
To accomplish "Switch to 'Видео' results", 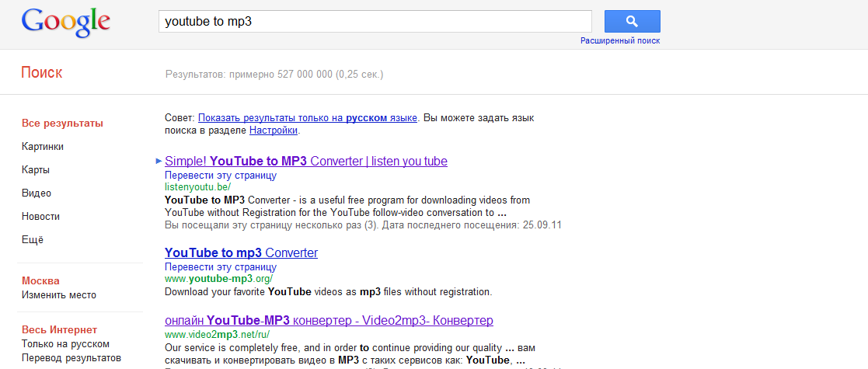I will (37, 193).
